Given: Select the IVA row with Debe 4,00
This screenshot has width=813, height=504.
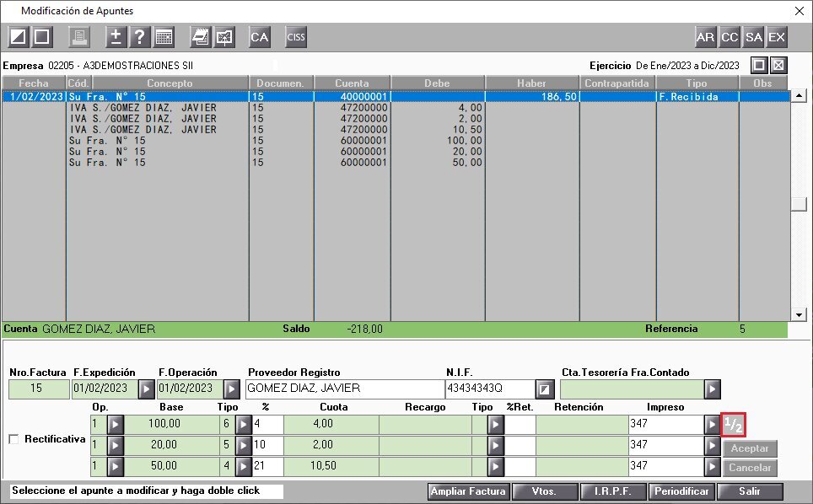Looking at the screenshot, I should click(396, 108).
